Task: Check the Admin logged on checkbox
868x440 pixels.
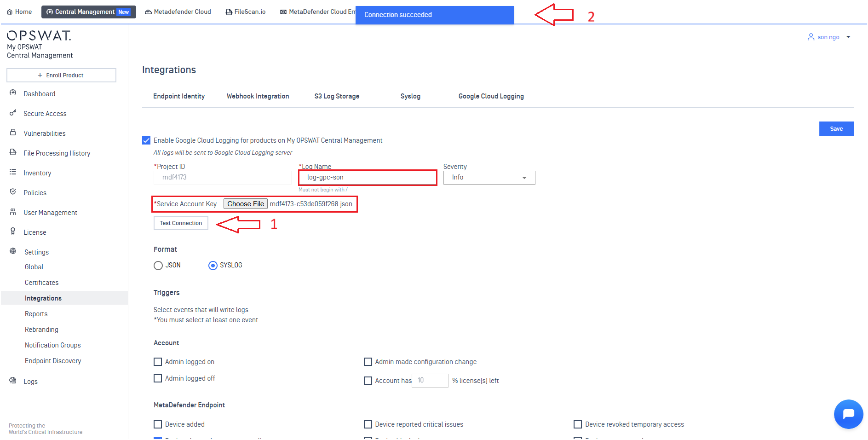Action: [x=158, y=362]
